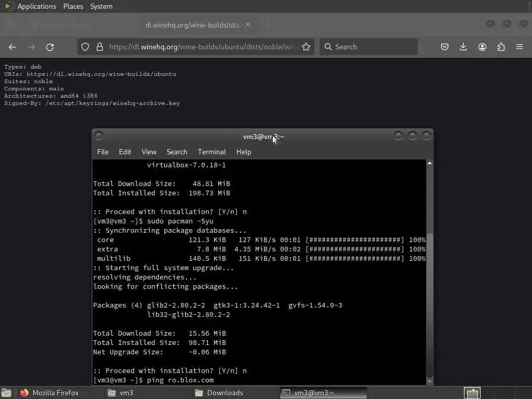Open the Applications menu
This screenshot has height=399, width=532.
pyautogui.click(x=37, y=6)
